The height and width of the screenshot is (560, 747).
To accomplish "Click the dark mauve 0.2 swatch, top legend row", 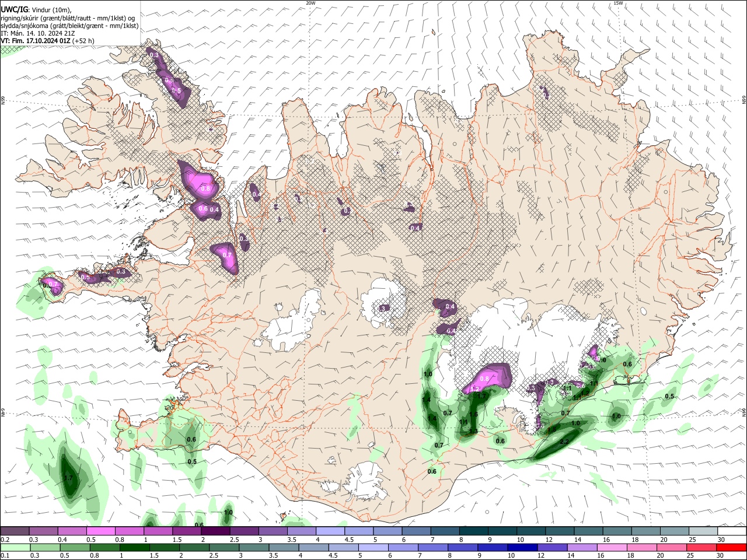I will (15, 531).
